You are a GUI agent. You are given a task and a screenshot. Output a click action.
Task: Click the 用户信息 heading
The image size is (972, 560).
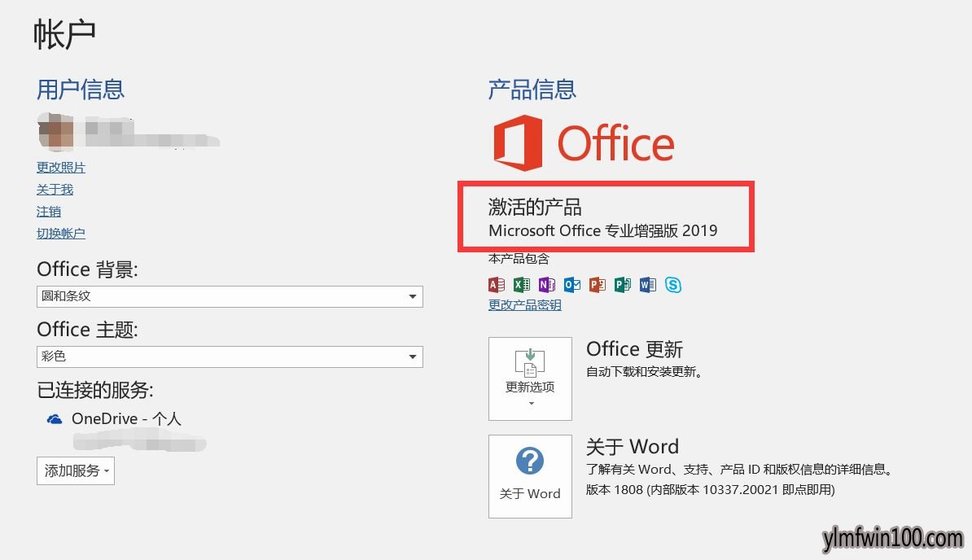pos(81,90)
